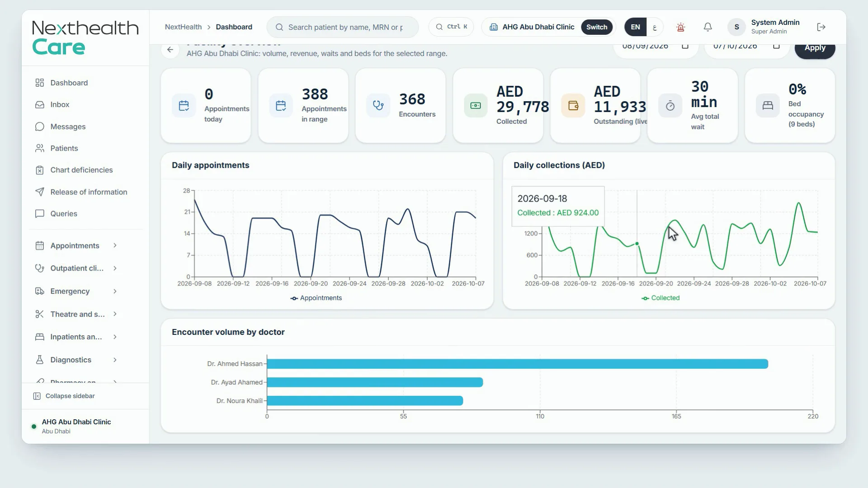Click the collapse sidebar panel icon

point(37,396)
